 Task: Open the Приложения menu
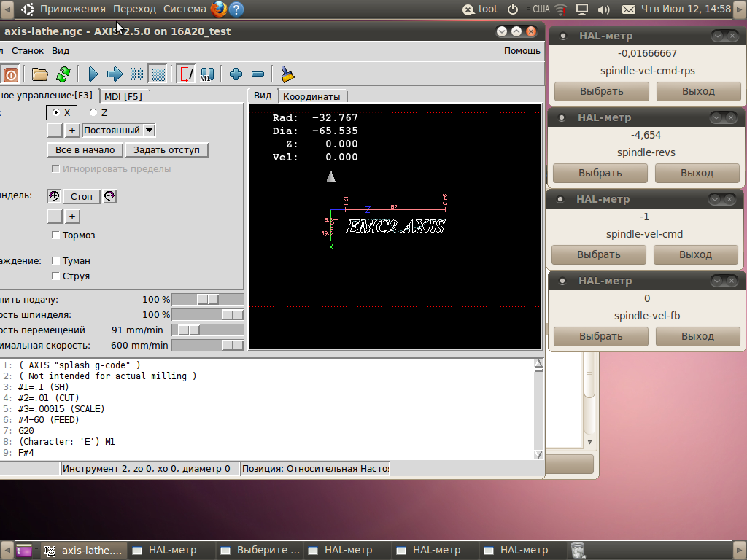[x=72, y=9]
